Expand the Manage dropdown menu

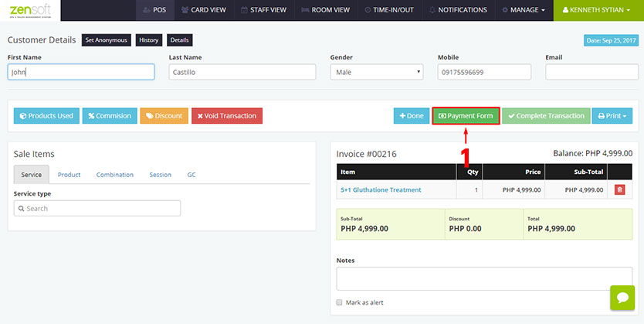click(524, 10)
